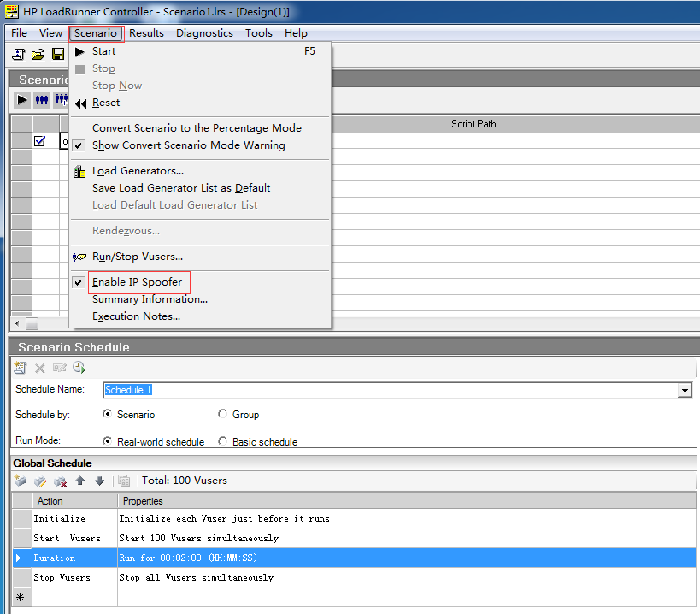Click the Add Action icon in Global Schedule
Viewport: 700px width, 614px height.
(x=21, y=481)
